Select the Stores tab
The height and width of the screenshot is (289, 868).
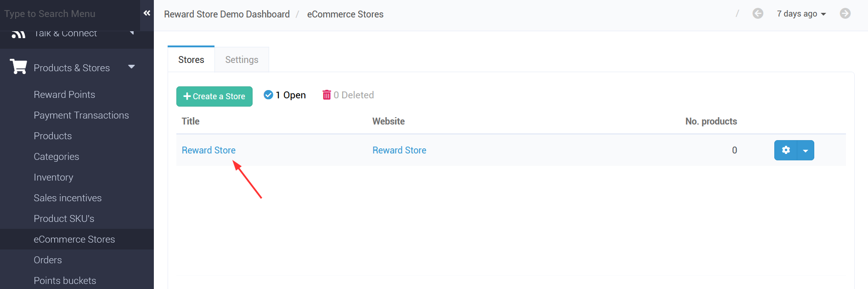(x=191, y=60)
